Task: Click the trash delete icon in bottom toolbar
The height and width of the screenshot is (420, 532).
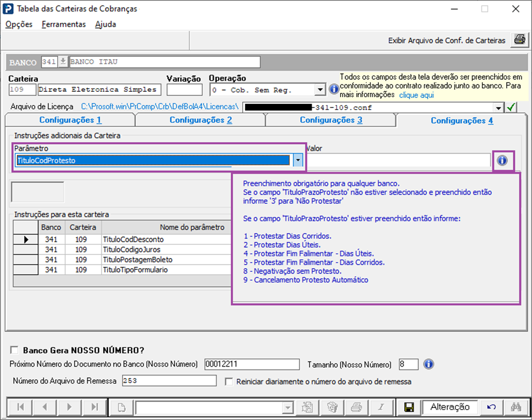Action: tap(332, 407)
